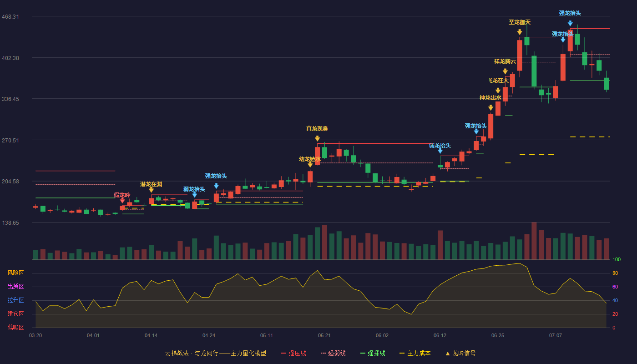Click the 飞龙在天 yellow signal arrow
The width and height of the screenshot is (637, 364).
point(498,91)
